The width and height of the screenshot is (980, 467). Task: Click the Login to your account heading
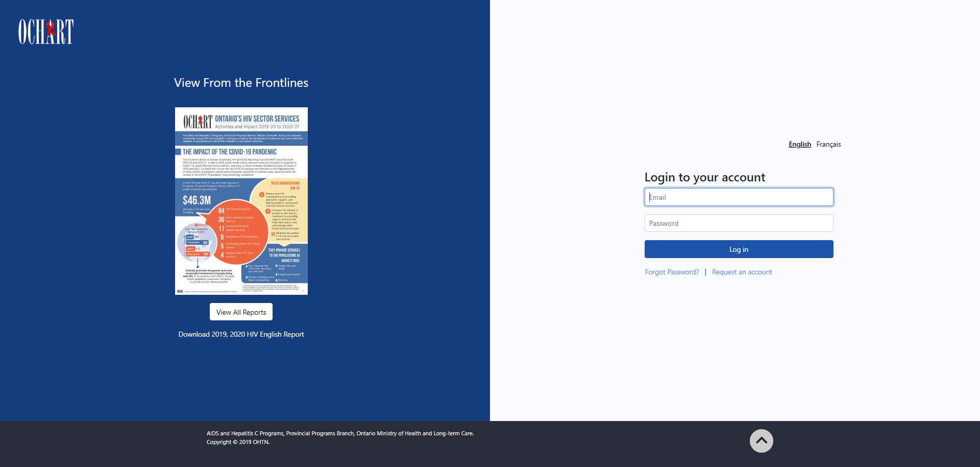[704, 177]
